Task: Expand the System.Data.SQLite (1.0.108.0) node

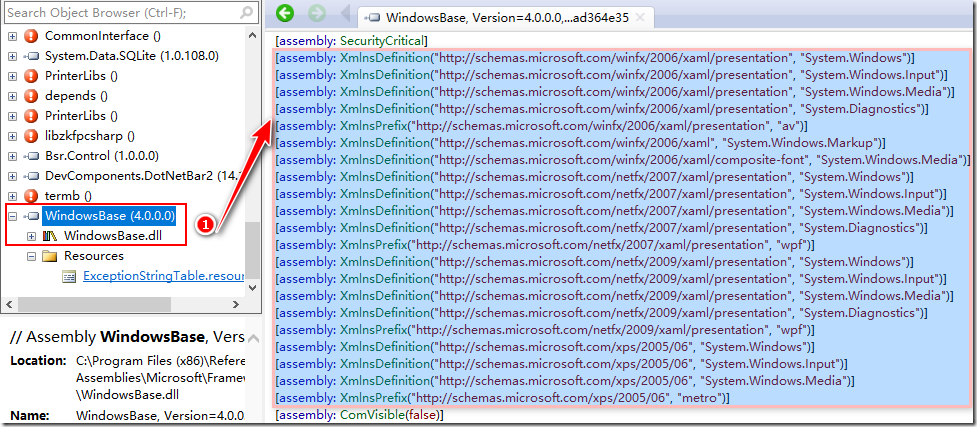Action: coord(12,56)
